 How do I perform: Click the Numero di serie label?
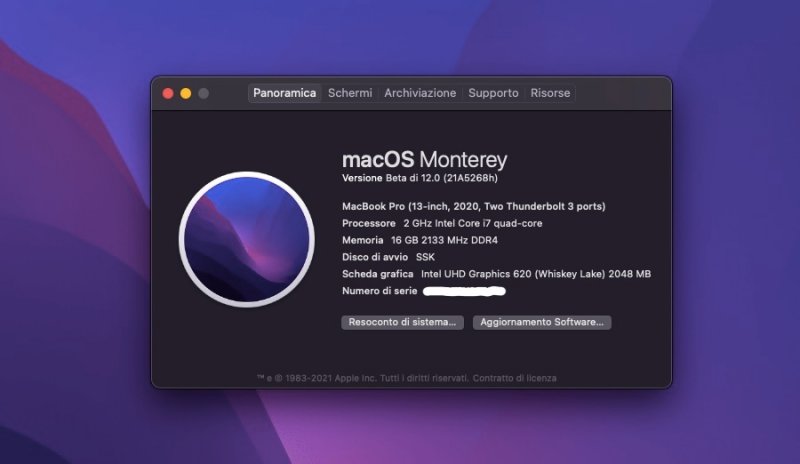point(380,291)
